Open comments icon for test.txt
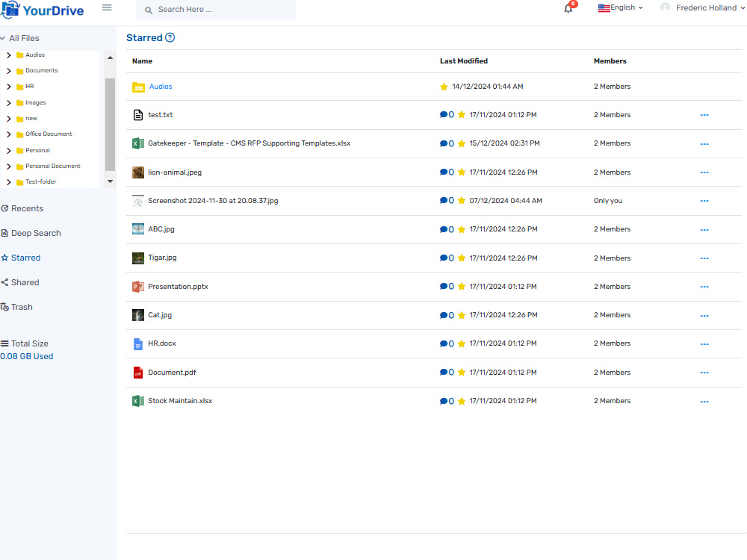 point(447,115)
